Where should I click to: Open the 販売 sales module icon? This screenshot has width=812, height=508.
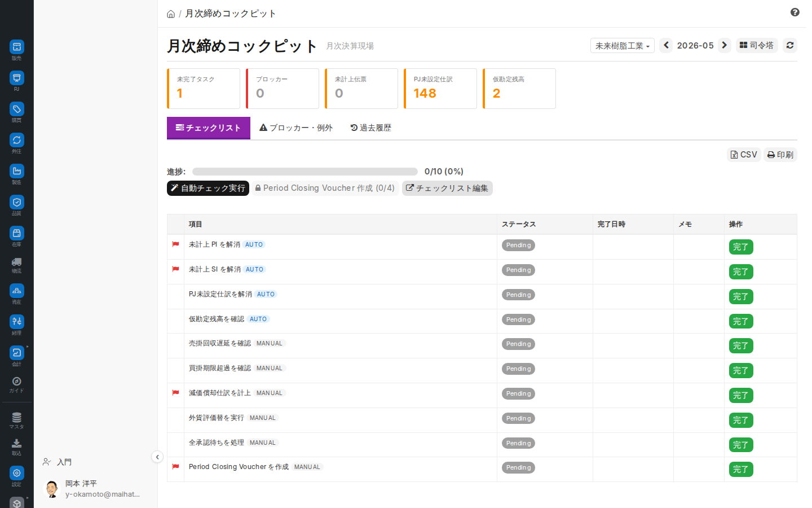click(17, 47)
